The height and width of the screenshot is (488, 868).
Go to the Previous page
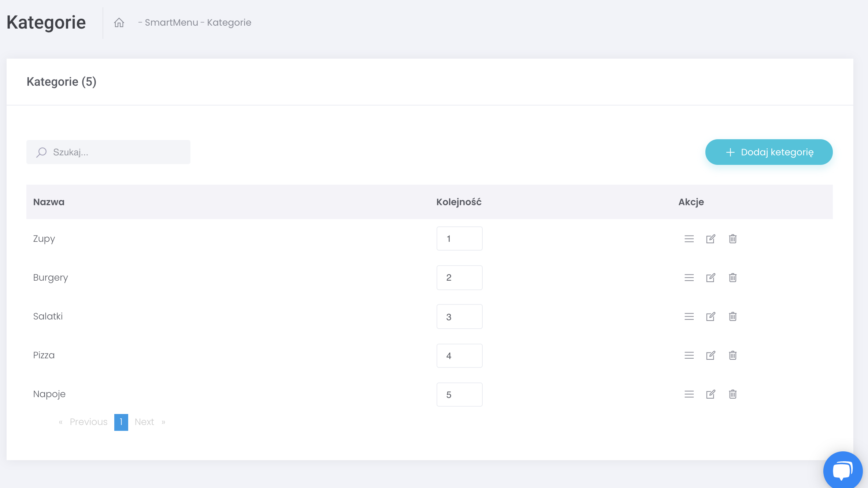tap(88, 422)
